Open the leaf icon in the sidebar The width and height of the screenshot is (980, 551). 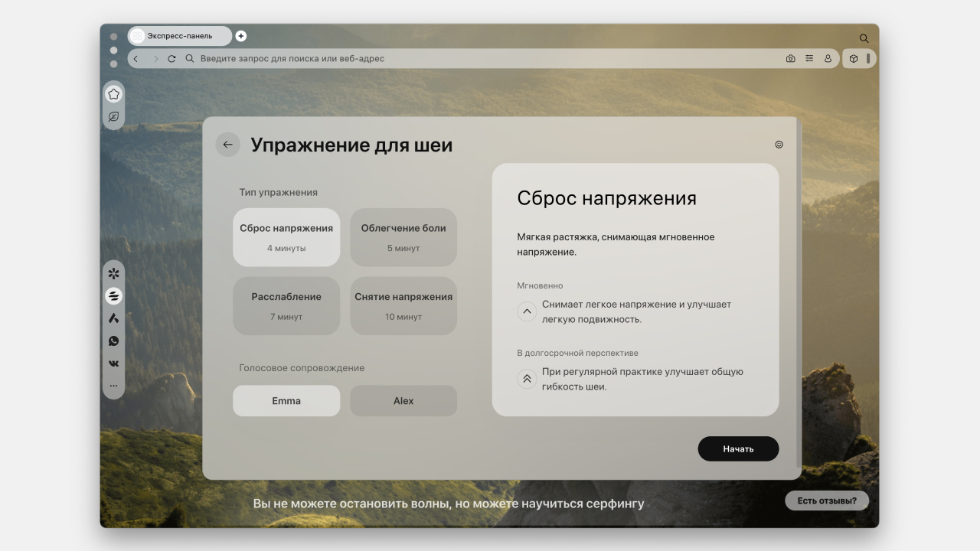point(113,117)
